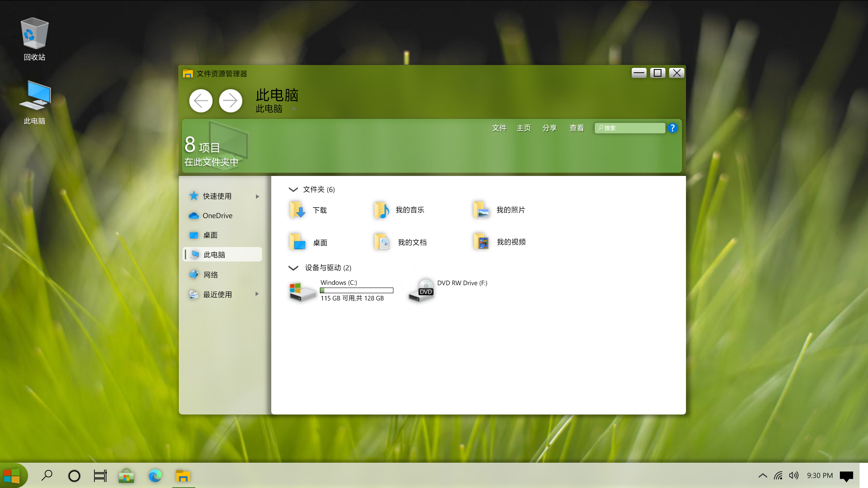Click 此电脑 in the breadcrumb path

pyautogui.click(x=269, y=109)
